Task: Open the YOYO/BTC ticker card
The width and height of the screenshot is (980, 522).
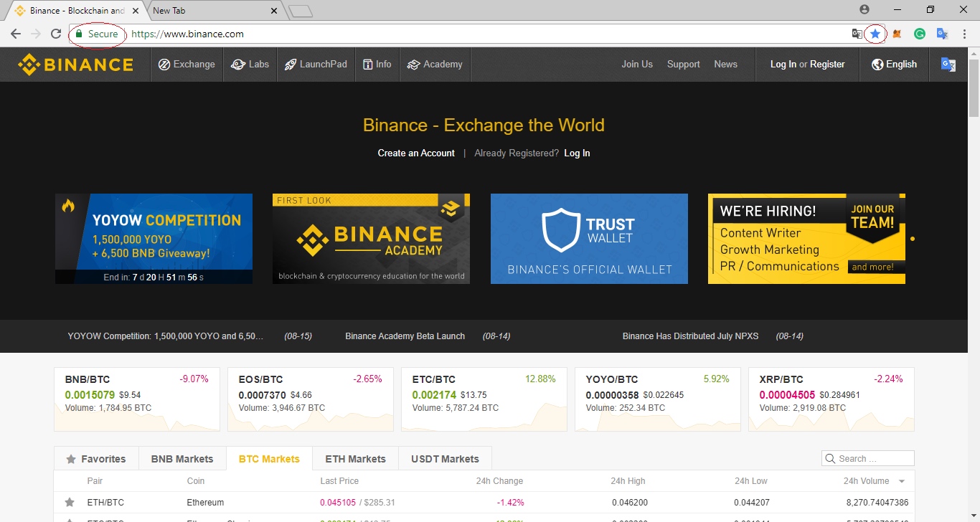Action: (x=658, y=399)
